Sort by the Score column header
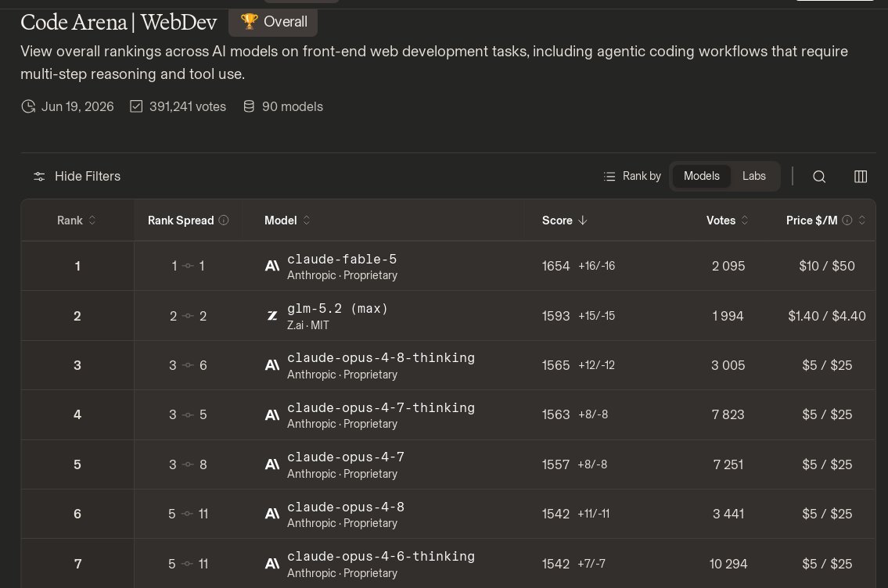Screen dimensions: 888x588 point(564,220)
